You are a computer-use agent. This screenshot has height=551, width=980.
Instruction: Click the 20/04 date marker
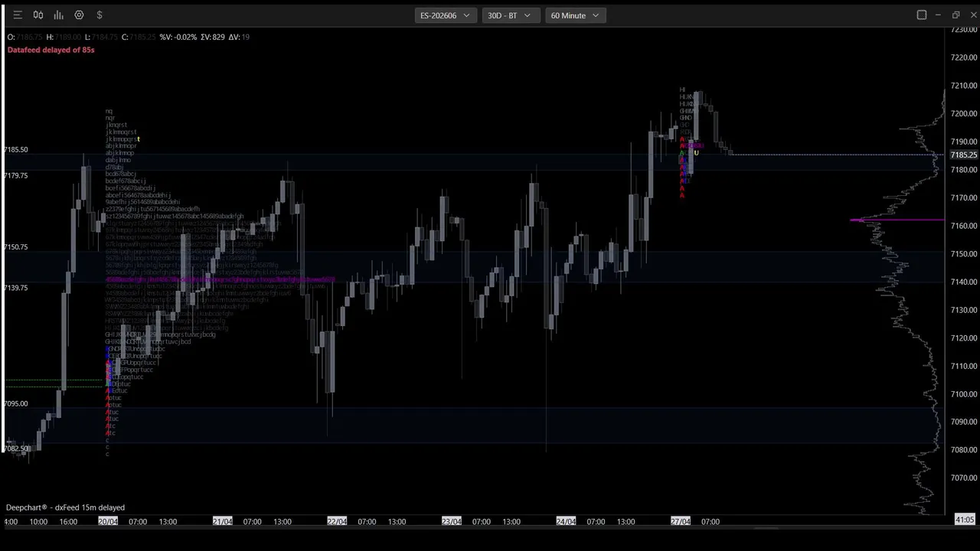108,522
